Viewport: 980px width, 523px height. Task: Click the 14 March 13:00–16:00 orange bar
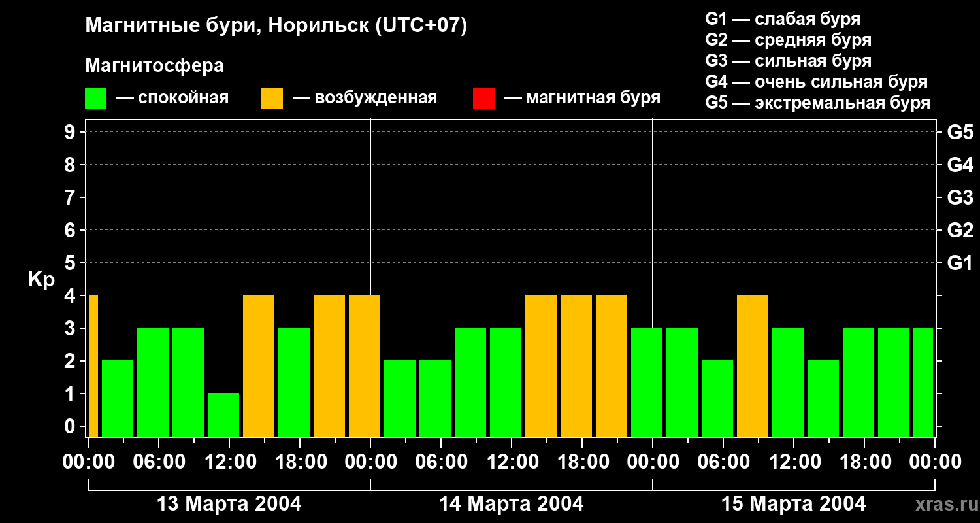(x=541, y=366)
